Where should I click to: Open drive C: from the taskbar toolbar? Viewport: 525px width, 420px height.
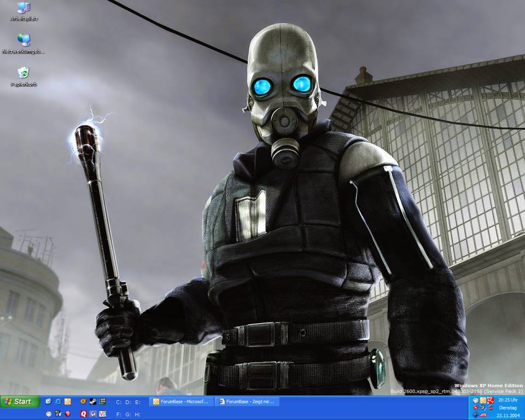tap(119, 402)
